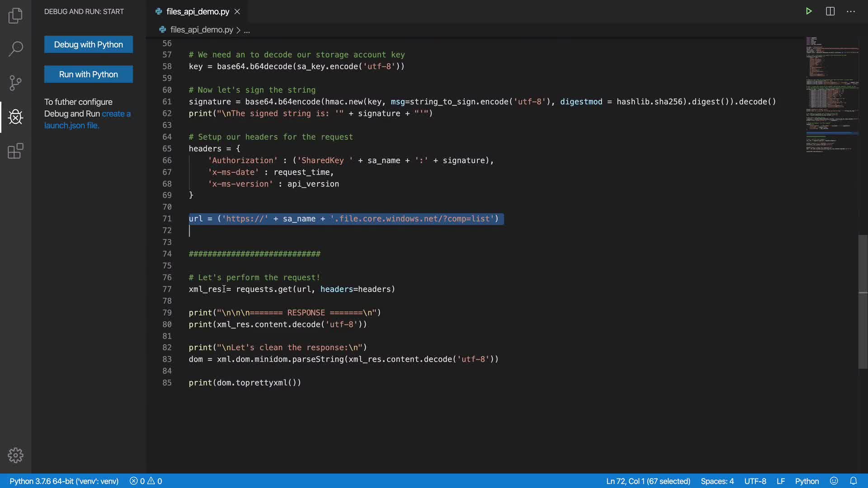Open the Source Control view
This screenshot has height=488, width=868.
15,83
